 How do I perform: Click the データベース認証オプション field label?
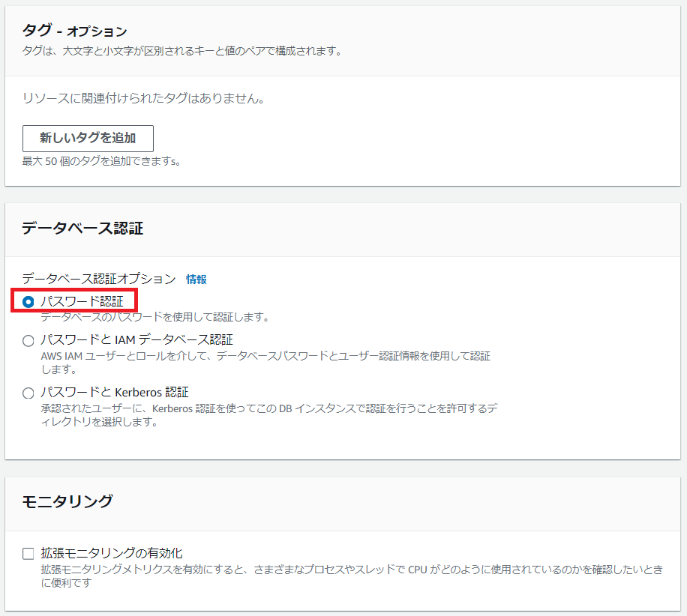click(98, 280)
